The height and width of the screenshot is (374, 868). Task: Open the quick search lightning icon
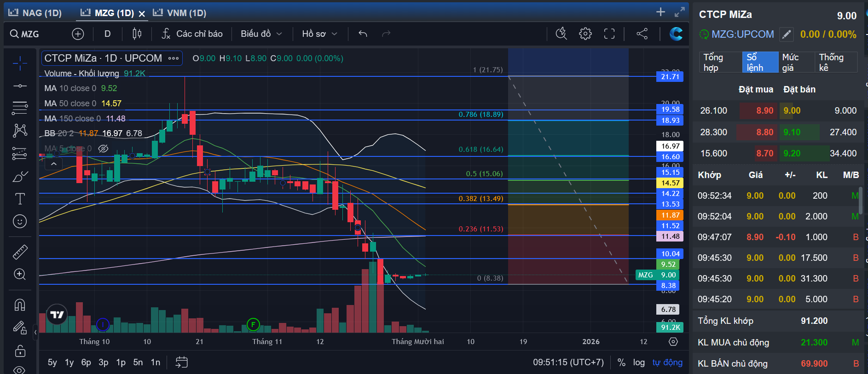(561, 34)
